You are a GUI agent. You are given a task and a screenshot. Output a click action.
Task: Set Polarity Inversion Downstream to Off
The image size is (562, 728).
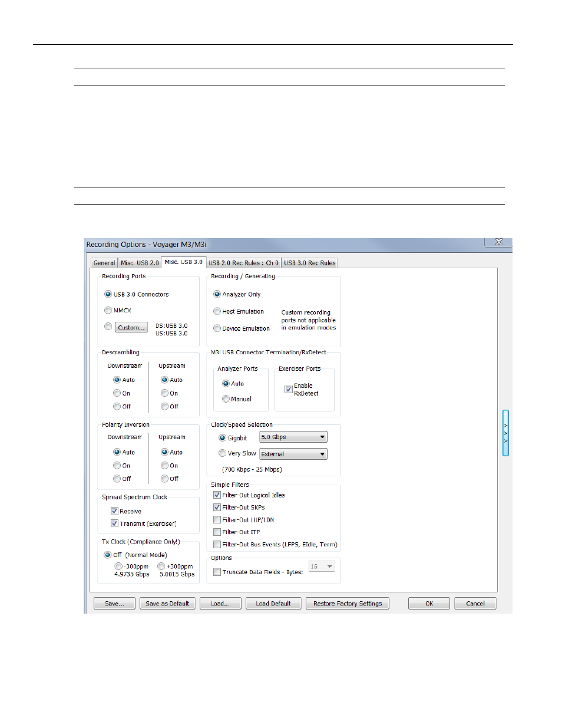pyautogui.click(x=117, y=479)
